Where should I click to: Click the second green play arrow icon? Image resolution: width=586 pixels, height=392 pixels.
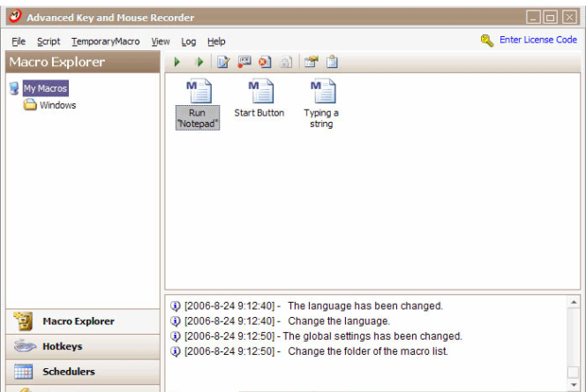[x=200, y=62]
